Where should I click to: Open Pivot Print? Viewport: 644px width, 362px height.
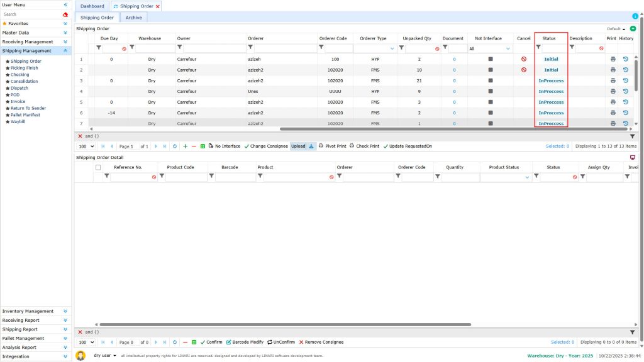point(335,146)
